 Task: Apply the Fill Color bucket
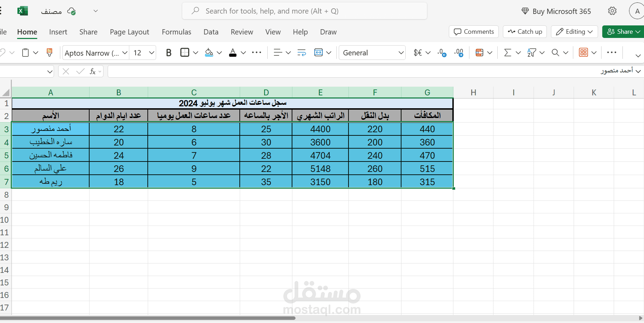(209, 53)
